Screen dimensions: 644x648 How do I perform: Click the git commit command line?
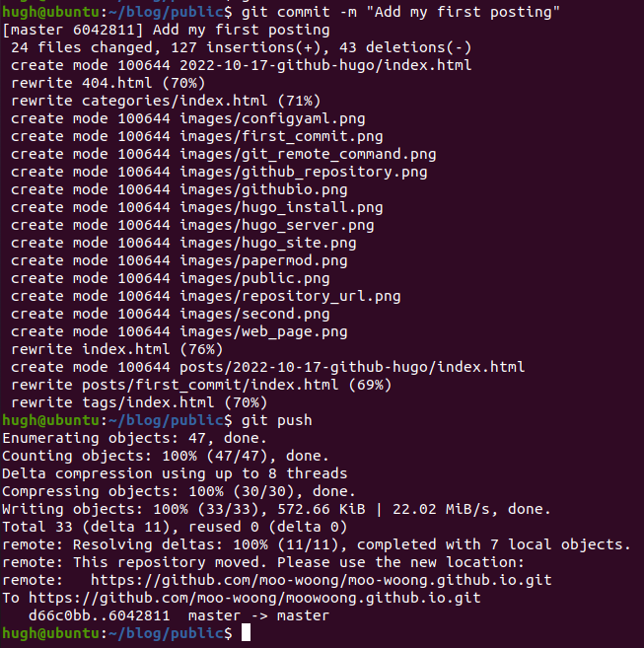click(281, 12)
